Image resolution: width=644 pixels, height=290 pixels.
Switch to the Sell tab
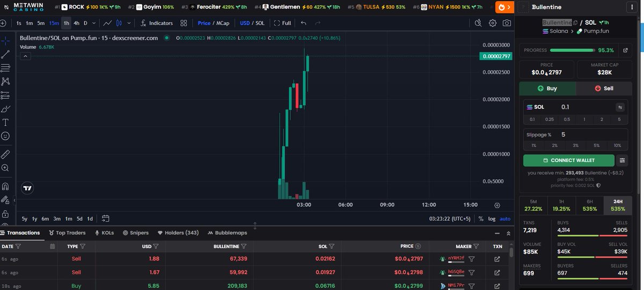pyautogui.click(x=604, y=88)
